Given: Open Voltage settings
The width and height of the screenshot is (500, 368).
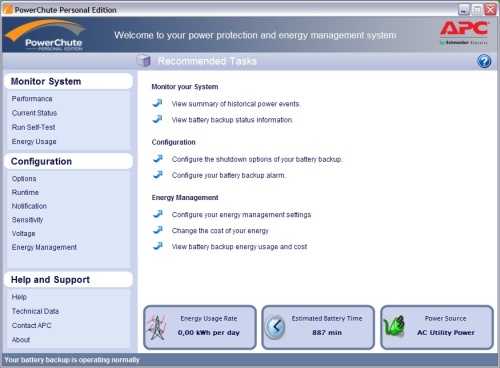Looking at the screenshot, I should (x=23, y=234).
